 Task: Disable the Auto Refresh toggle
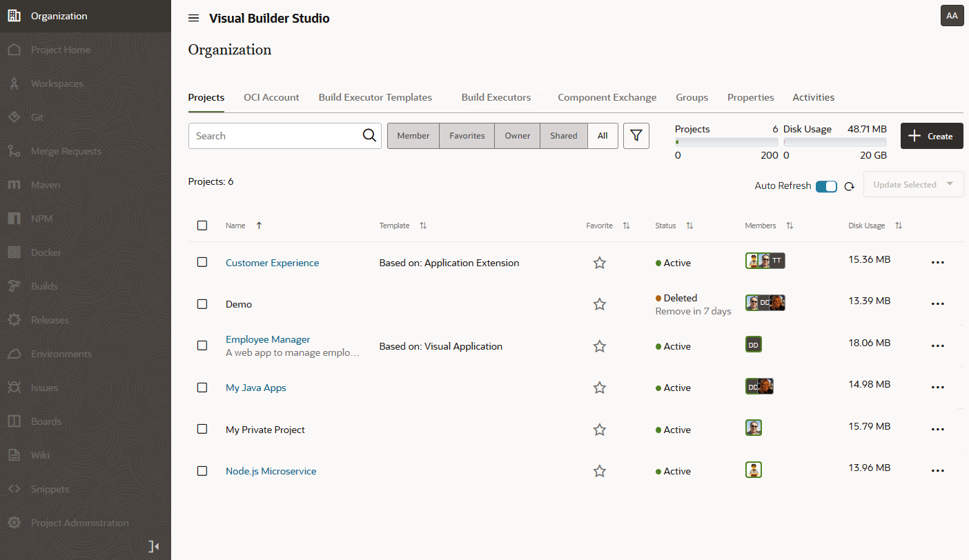point(826,186)
